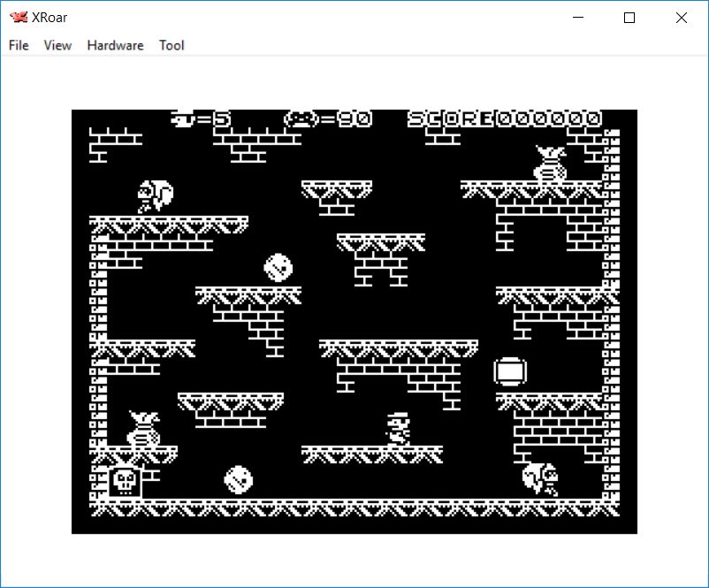The image size is (709, 588).
Task: Click the creature on the floor at bottom right
Action: pyautogui.click(x=540, y=478)
